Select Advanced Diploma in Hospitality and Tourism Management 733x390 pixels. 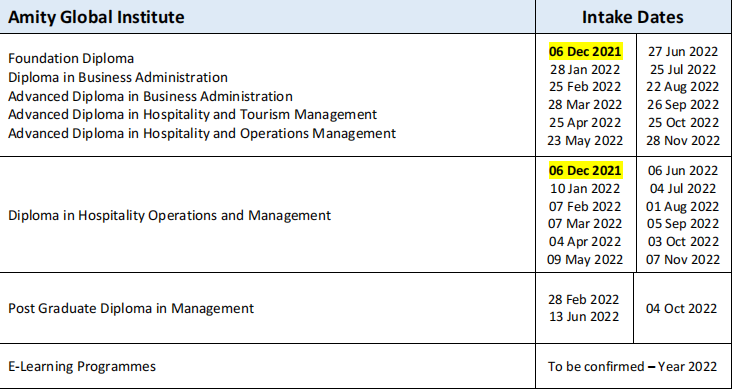click(x=192, y=115)
